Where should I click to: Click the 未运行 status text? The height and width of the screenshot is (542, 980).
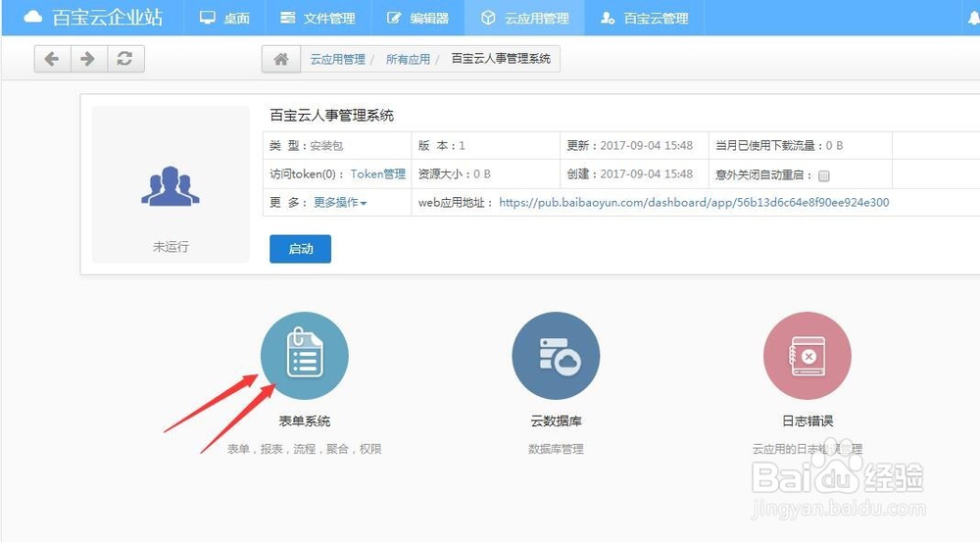point(171,247)
